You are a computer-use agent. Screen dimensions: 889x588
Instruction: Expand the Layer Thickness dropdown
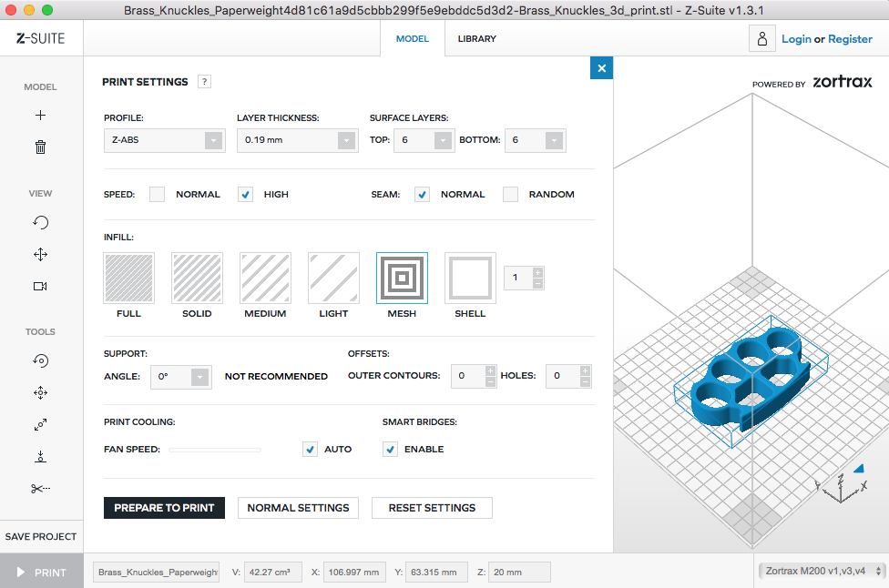[x=297, y=140]
